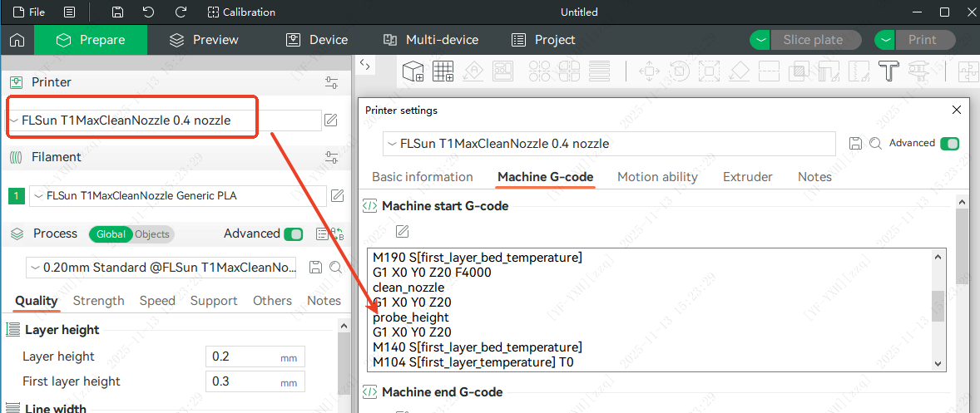980x413 pixels.
Task: Expand the Slice plate dropdown arrow
Action: pyautogui.click(x=760, y=40)
